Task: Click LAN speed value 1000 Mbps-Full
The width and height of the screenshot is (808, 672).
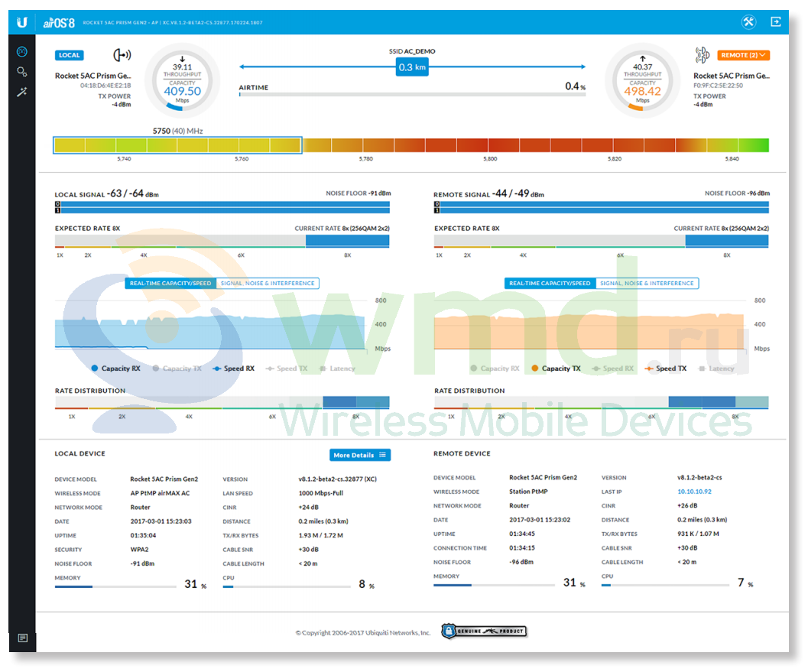Action: click(x=321, y=493)
